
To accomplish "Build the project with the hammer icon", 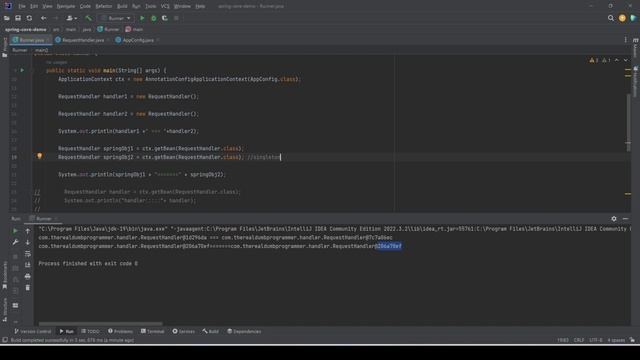I will [x=88, y=18].
